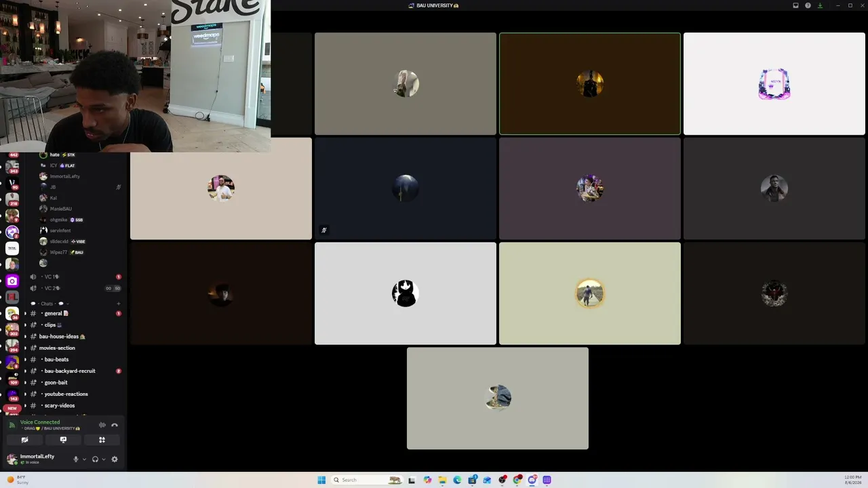Open microphone input options arrow
The width and height of the screenshot is (868, 488).
84,459
